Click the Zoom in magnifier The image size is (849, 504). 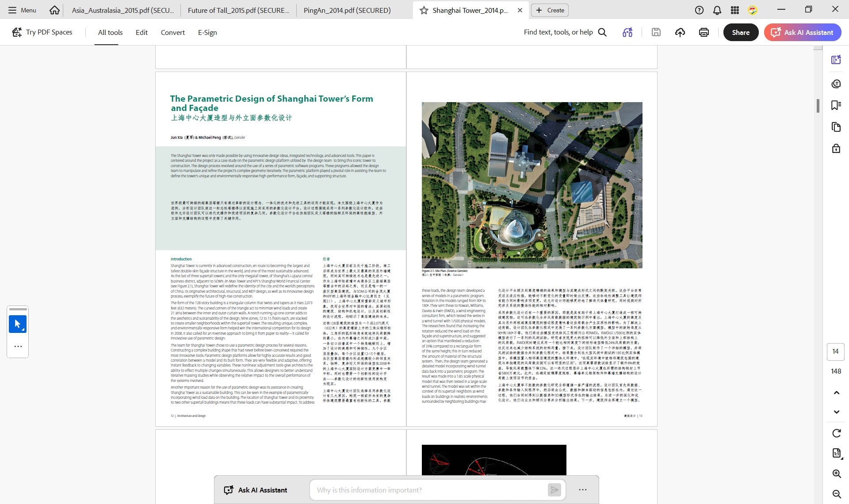point(837,473)
